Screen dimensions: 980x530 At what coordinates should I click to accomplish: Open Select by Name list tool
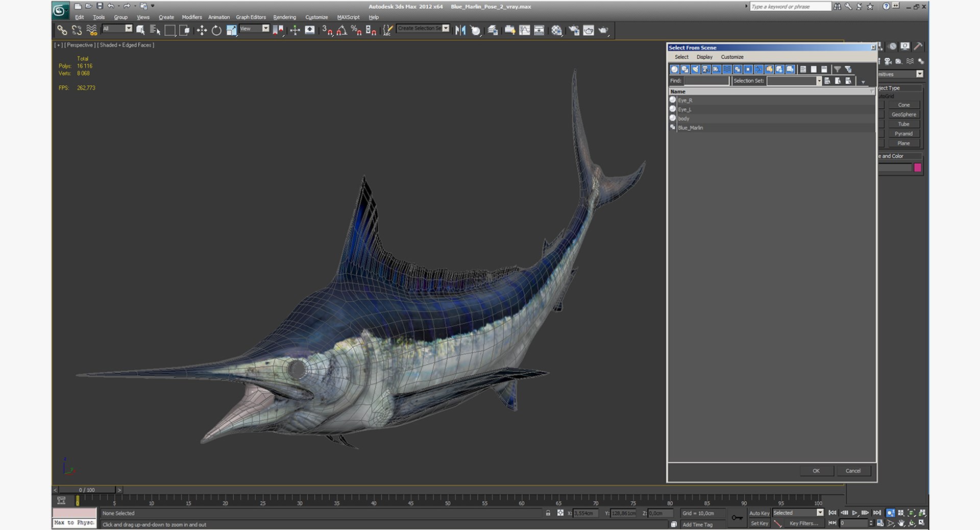pos(155,30)
